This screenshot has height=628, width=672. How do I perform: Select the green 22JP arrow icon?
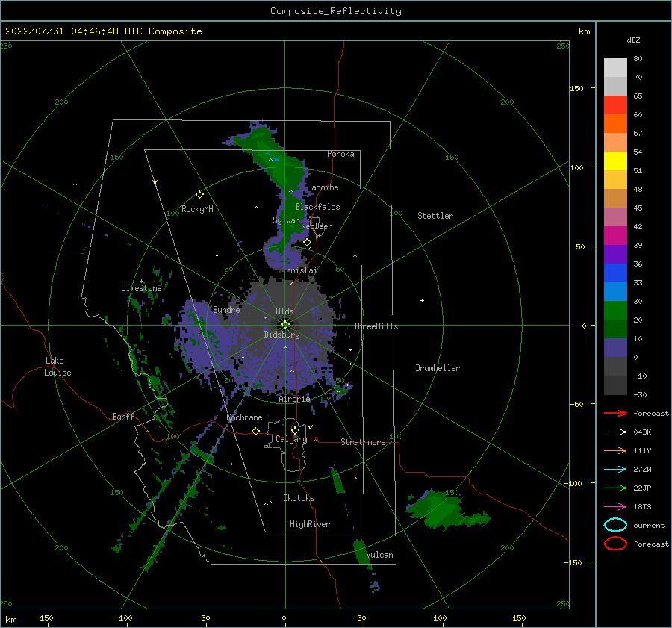tap(615, 488)
